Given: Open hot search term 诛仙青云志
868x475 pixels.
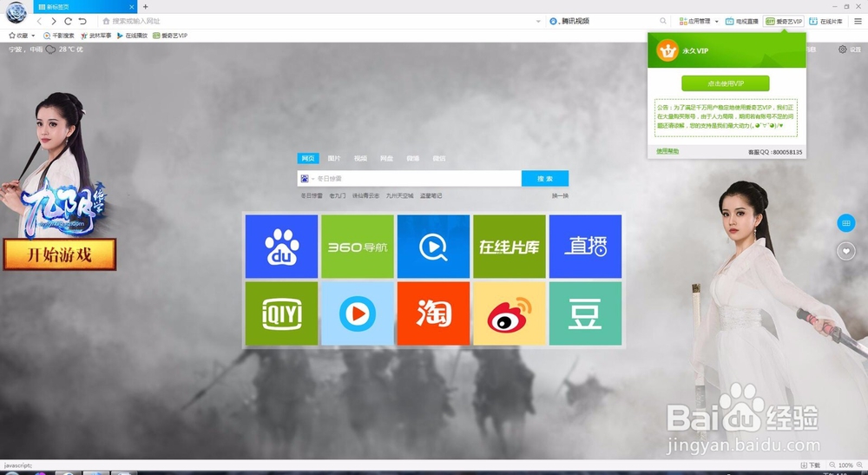Looking at the screenshot, I should [366, 195].
